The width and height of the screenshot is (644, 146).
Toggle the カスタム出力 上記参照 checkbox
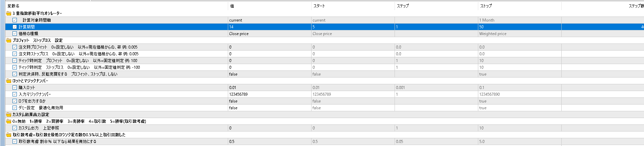[x=15, y=128]
